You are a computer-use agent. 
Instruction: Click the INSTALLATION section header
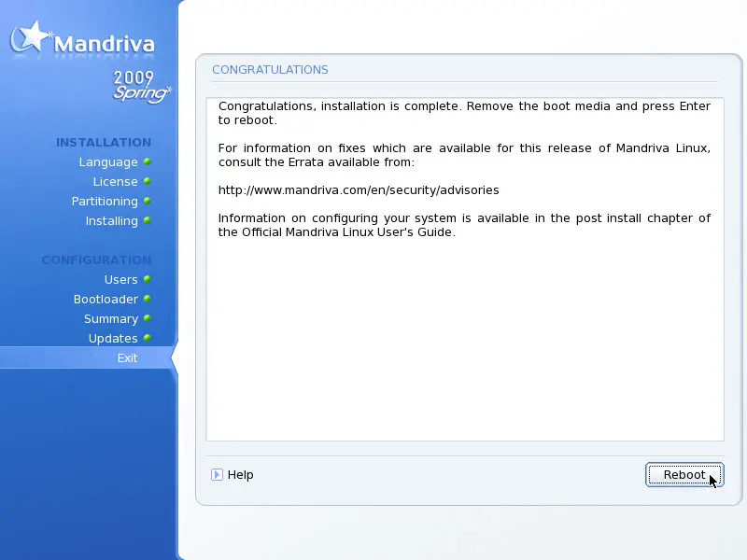point(104,143)
